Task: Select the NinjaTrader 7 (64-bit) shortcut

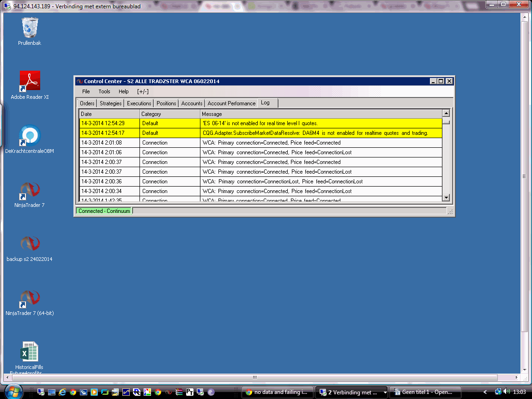Action: click(x=30, y=302)
